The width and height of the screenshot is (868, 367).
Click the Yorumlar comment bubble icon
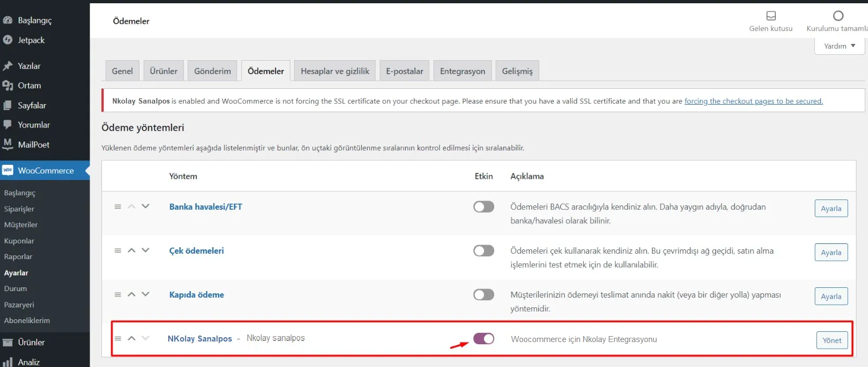click(8, 125)
